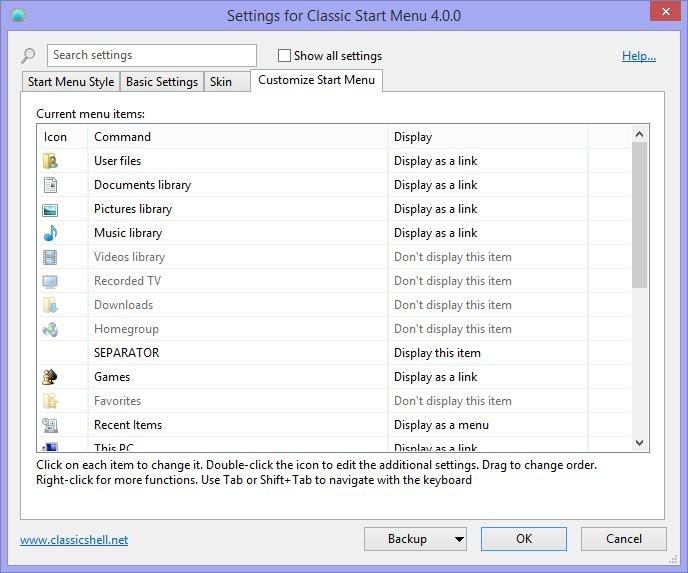Select the Recorded TV command
This screenshot has width=688, height=573.
pyautogui.click(x=127, y=281)
